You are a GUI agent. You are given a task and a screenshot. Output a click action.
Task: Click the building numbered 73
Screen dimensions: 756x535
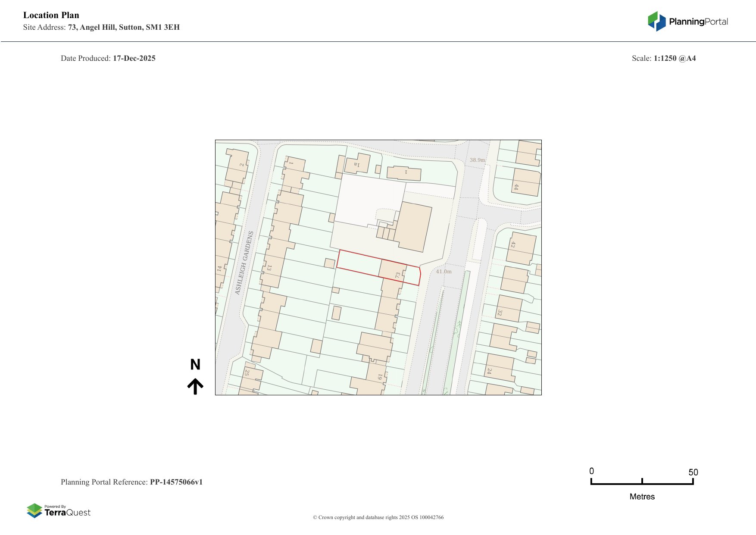(393, 272)
